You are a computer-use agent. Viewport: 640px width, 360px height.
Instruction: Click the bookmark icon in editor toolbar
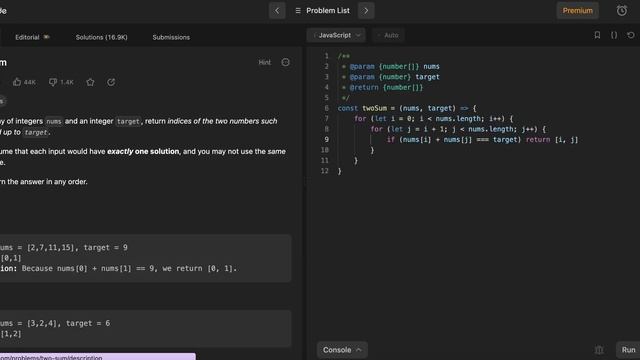(597, 35)
